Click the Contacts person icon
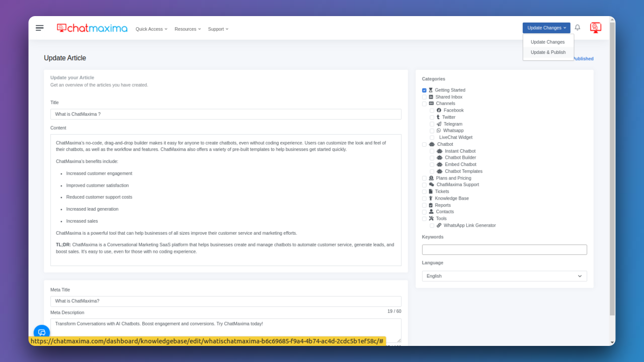The image size is (644, 362). point(431,212)
